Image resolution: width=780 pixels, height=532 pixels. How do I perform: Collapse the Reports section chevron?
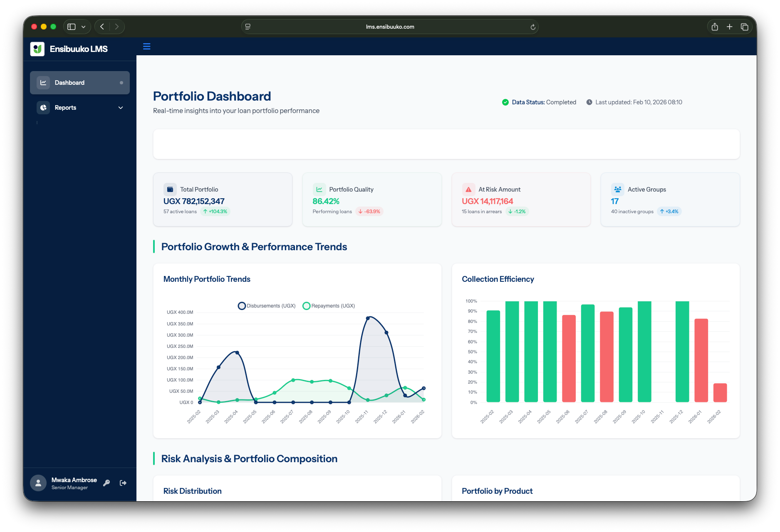[121, 108]
